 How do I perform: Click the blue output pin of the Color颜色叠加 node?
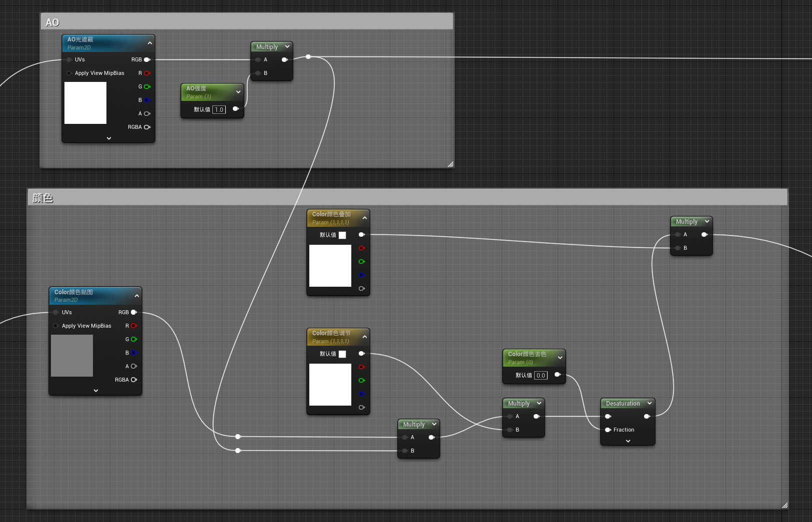coord(362,275)
